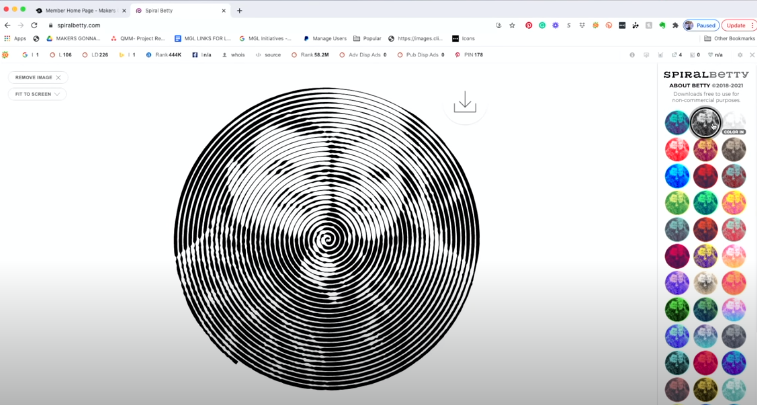Bookmark this page with the star icon
The width and height of the screenshot is (757, 405).
click(512, 25)
